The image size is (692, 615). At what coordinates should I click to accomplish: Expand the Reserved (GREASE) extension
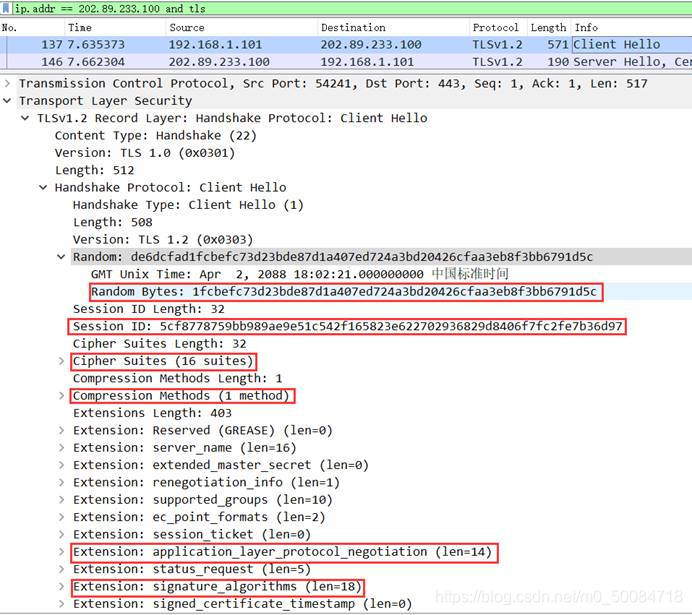(61, 430)
